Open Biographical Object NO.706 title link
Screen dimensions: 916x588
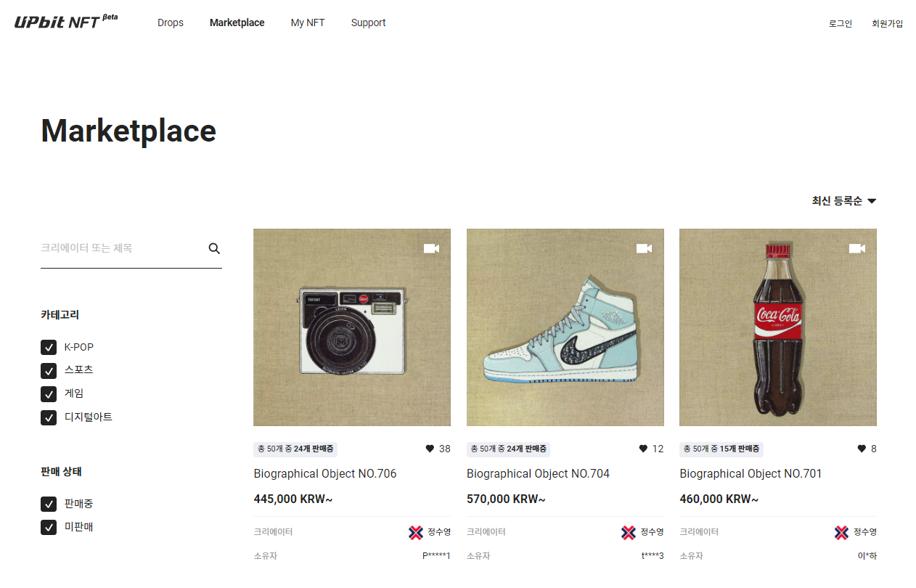[x=325, y=474]
